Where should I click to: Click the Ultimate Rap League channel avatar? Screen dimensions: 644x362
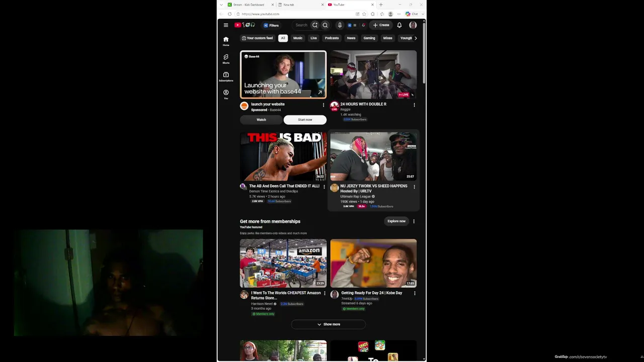334,188
